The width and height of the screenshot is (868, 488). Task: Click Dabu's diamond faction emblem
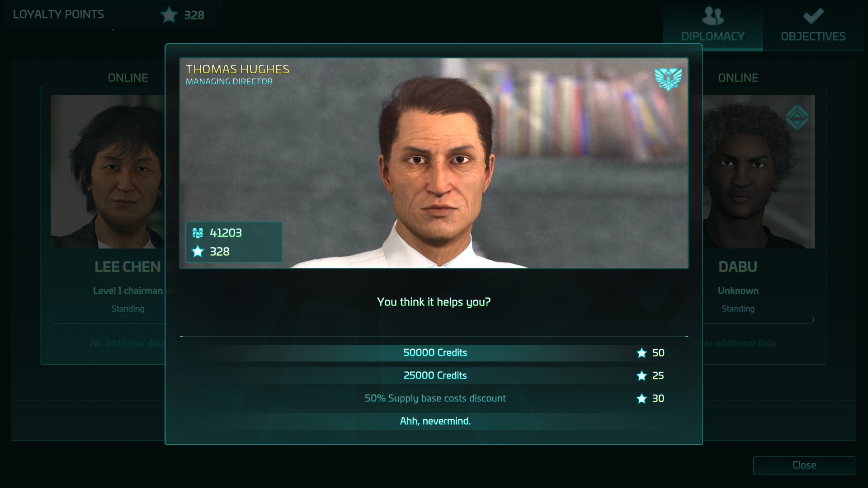point(797,117)
